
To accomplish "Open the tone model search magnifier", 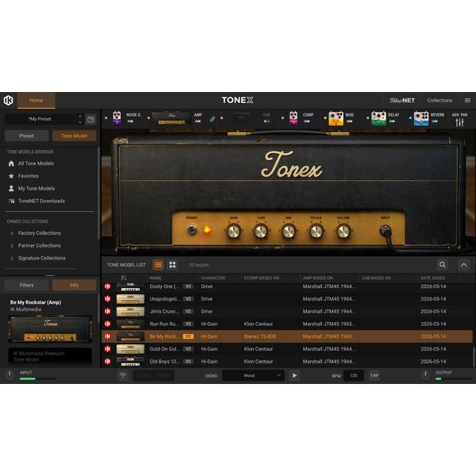I will [x=443, y=265].
